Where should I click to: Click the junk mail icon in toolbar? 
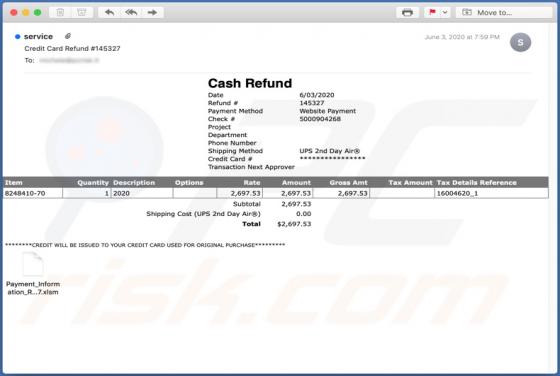[82, 12]
